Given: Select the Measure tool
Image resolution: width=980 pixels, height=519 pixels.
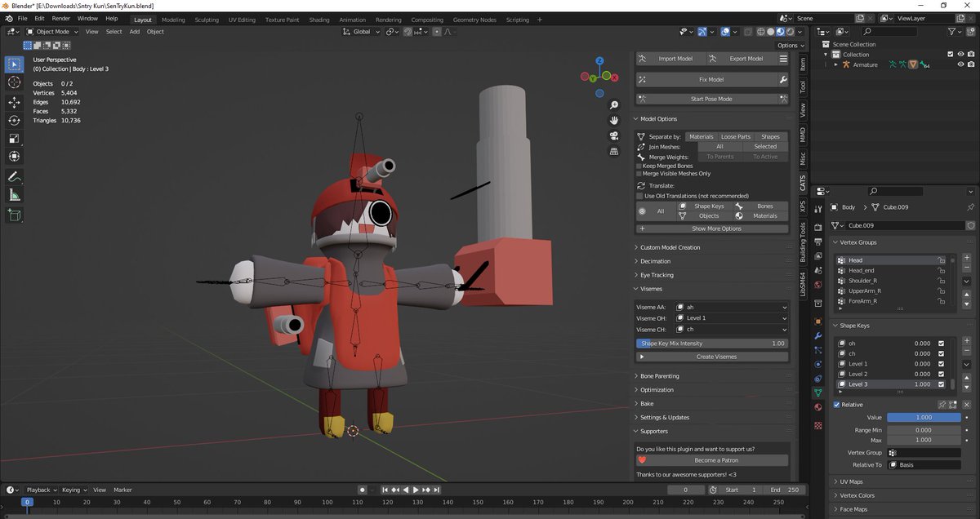Looking at the screenshot, I should pyautogui.click(x=14, y=195).
